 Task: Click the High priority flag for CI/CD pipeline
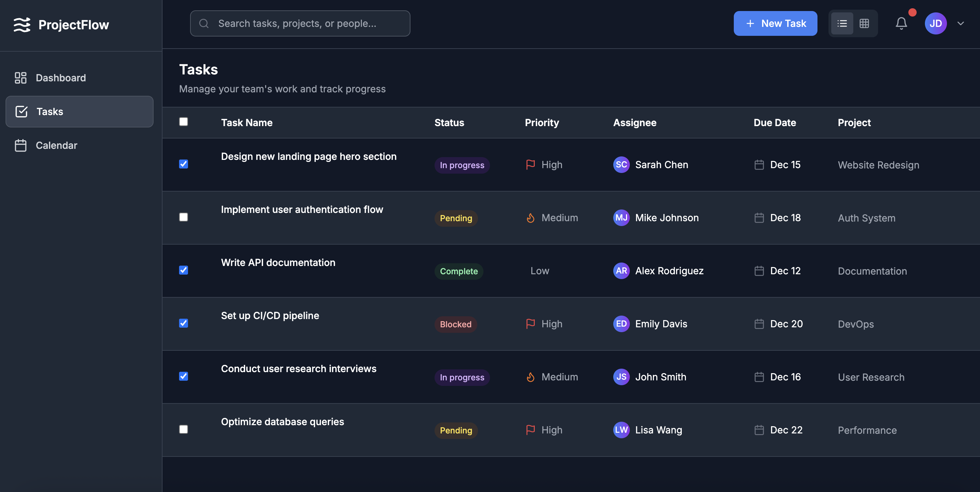(530, 324)
